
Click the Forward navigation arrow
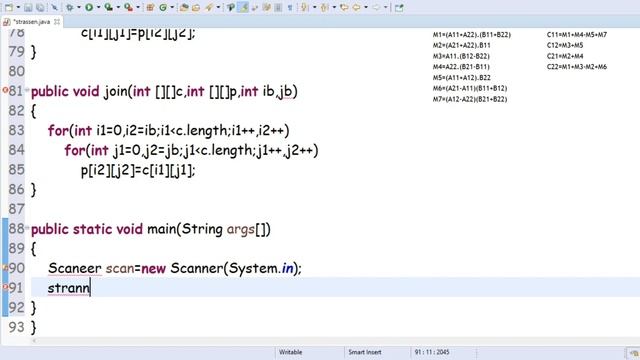[x=376, y=7]
